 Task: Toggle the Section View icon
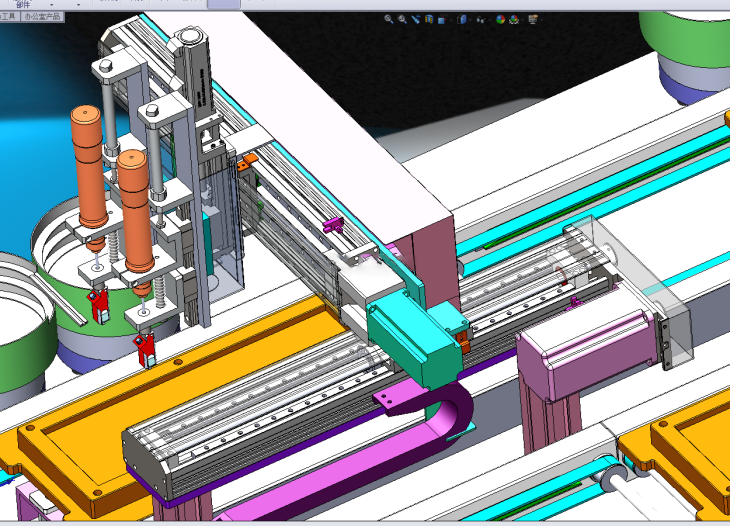(x=428, y=19)
